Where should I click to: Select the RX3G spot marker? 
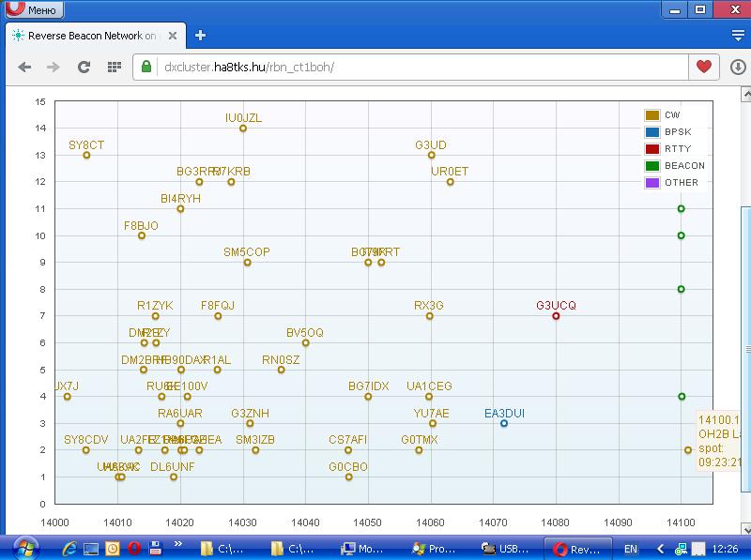pyautogui.click(x=430, y=316)
